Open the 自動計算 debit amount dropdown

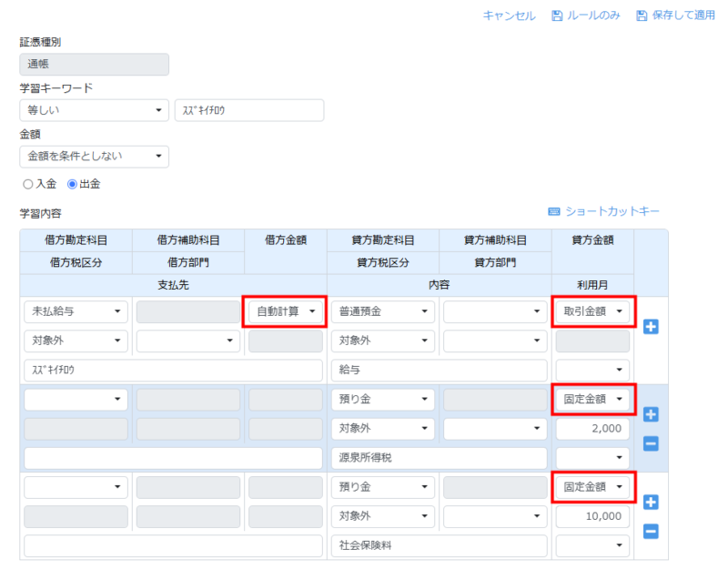click(286, 311)
